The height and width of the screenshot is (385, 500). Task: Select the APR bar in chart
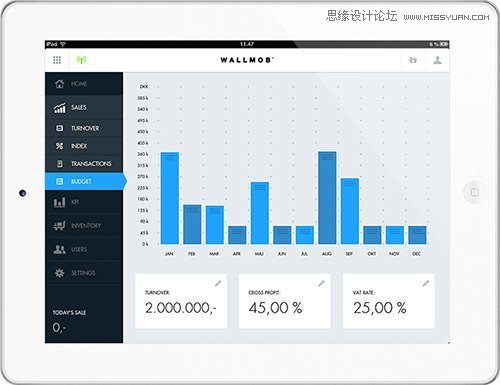click(x=237, y=235)
